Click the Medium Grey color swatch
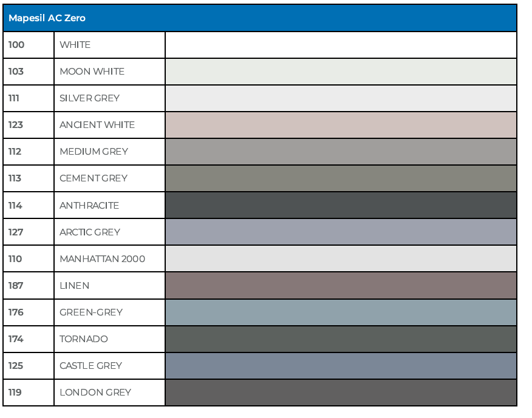Viewport: 532px width, 418px height. (341, 152)
